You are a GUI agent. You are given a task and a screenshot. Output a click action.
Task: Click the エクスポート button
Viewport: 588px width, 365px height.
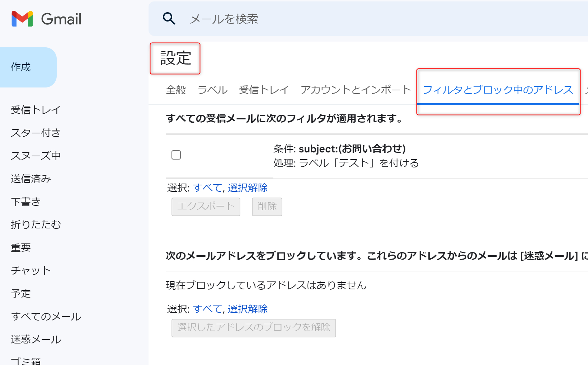click(206, 207)
